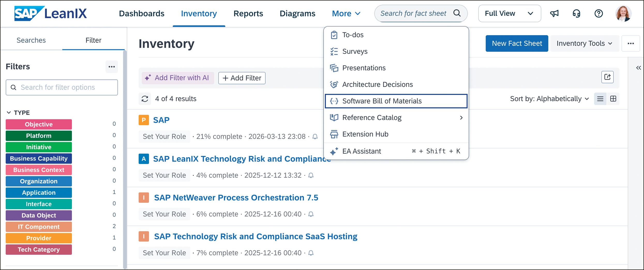
Task: Go to Reports tab
Action: pyautogui.click(x=248, y=13)
